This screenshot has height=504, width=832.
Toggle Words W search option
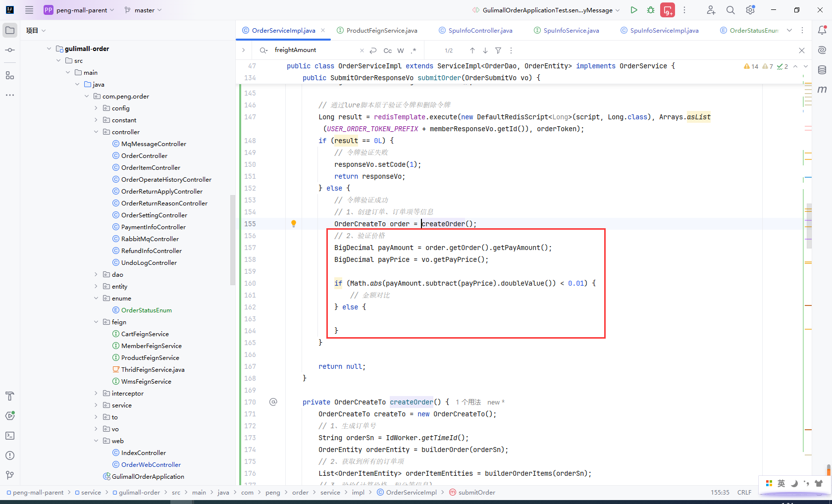coord(401,50)
